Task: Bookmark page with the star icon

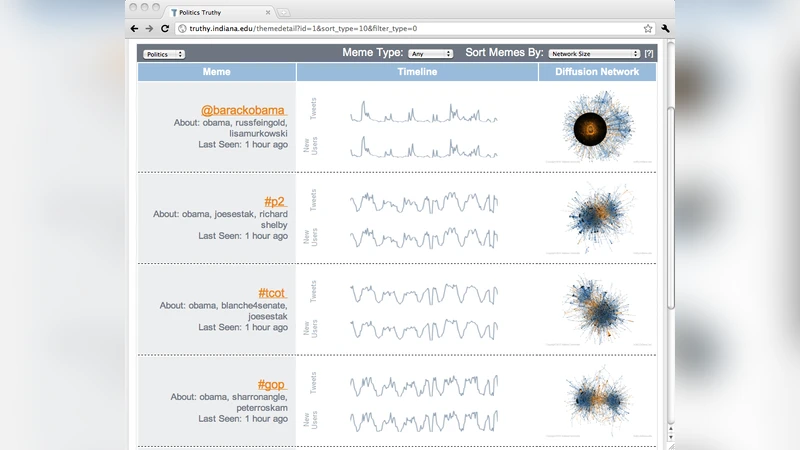Action: pyautogui.click(x=648, y=29)
